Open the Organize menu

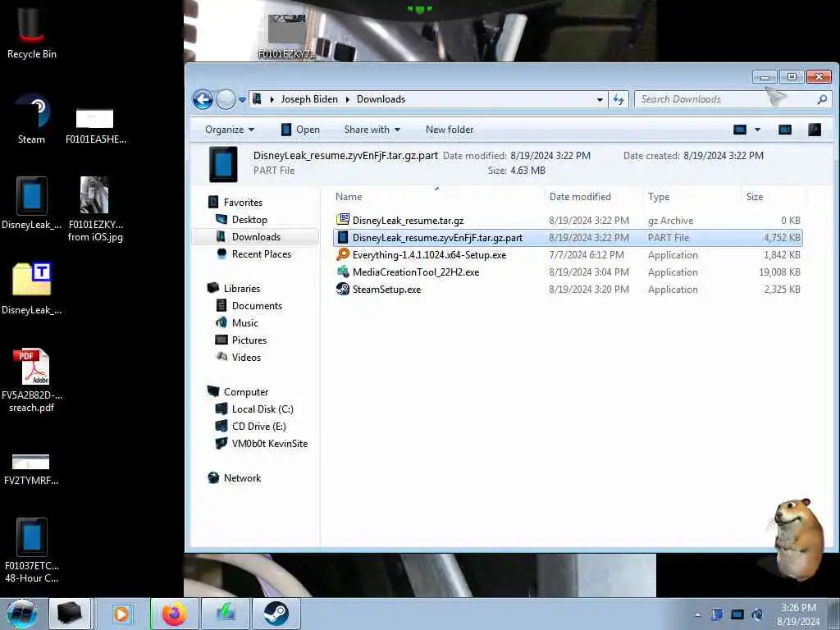[x=230, y=130]
